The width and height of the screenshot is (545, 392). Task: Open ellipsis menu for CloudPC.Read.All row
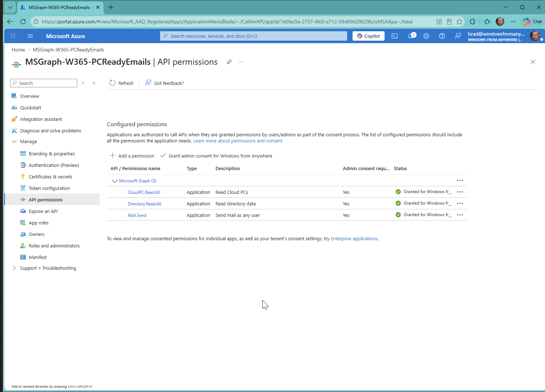[460, 192]
